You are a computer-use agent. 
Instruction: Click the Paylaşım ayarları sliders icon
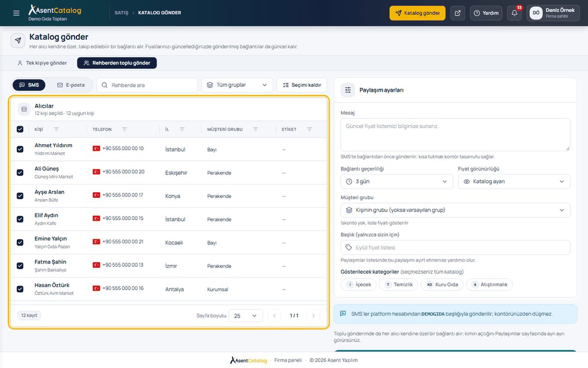point(348,90)
